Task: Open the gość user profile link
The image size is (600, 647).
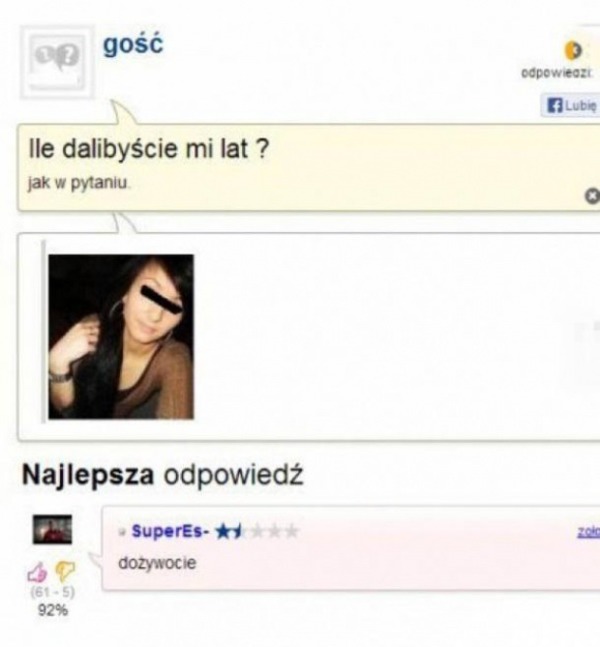Action: [x=133, y=44]
